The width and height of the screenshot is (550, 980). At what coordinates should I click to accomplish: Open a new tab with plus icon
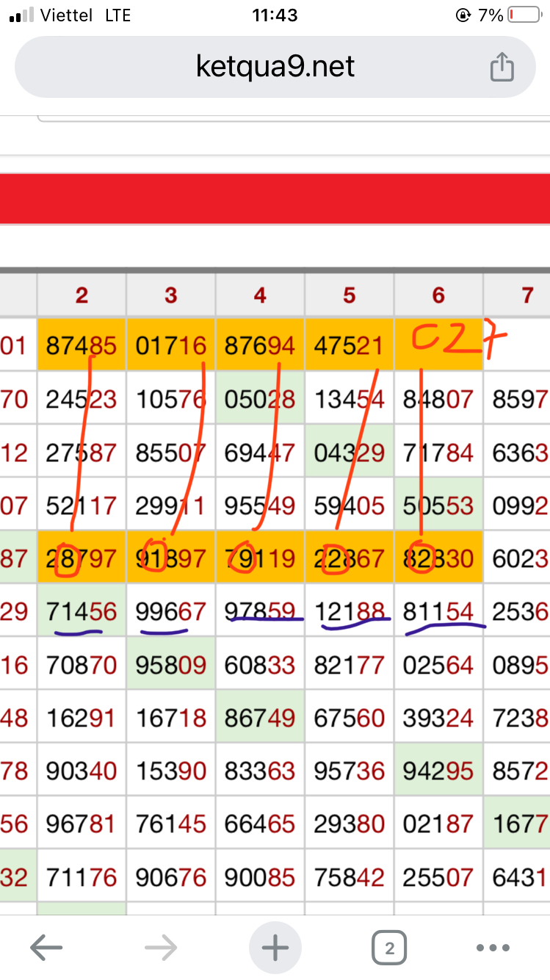click(x=275, y=948)
